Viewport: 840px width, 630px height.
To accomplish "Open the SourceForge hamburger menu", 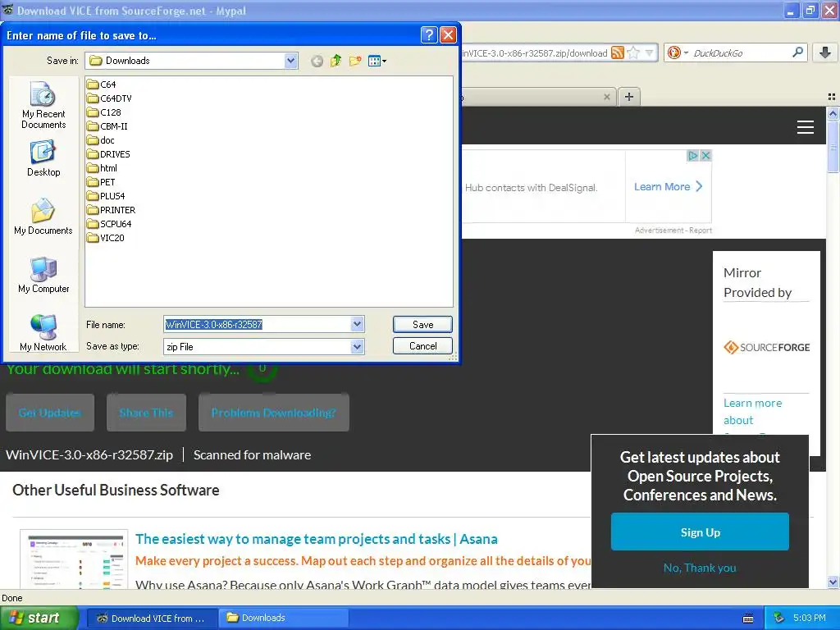I will [806, 127].
